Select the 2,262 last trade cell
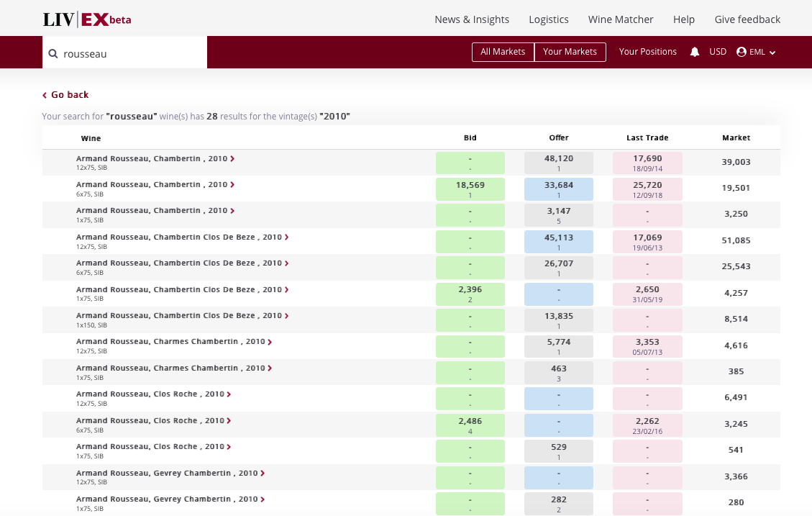This screenshot has height=516, width=812. pyautogui.click(x=647, y=425)
